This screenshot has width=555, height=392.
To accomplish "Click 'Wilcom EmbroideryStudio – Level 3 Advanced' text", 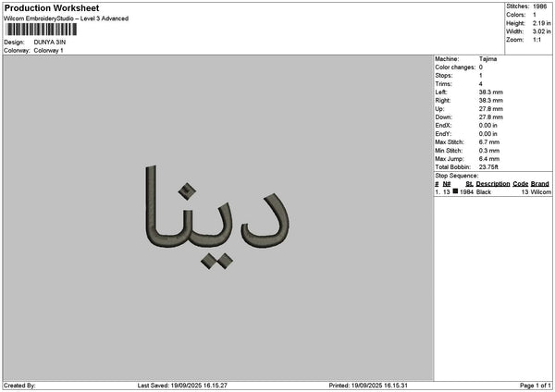I will click(67, 18).
